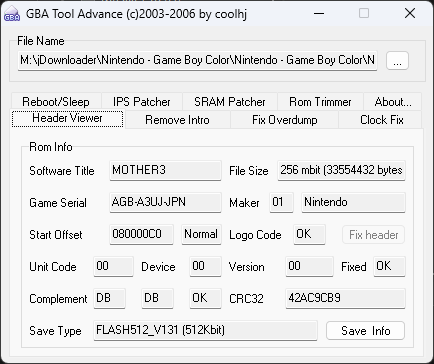Click the Save Type label

point(55,331)
